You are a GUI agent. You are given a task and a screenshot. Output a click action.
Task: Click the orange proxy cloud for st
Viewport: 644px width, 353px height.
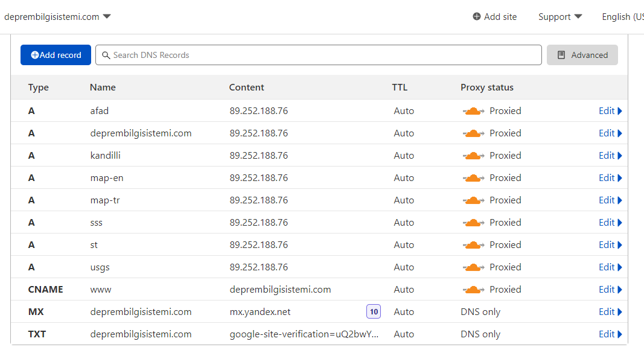[x=473, y=244]
